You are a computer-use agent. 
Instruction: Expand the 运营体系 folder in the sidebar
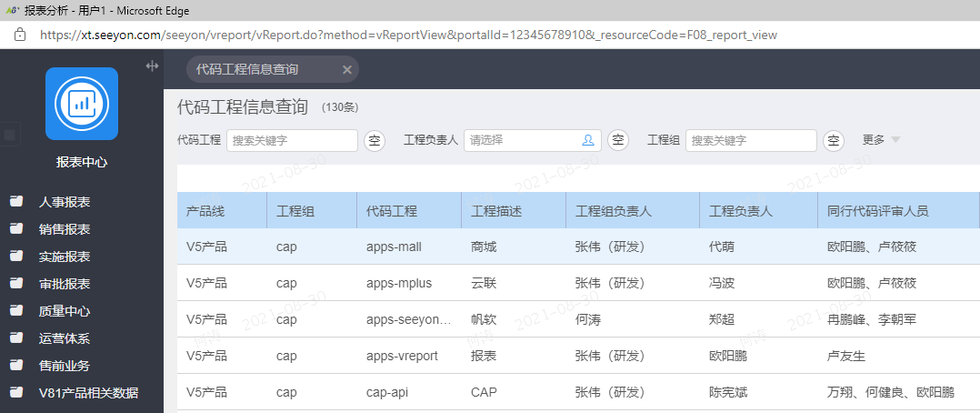pos(64,338)
